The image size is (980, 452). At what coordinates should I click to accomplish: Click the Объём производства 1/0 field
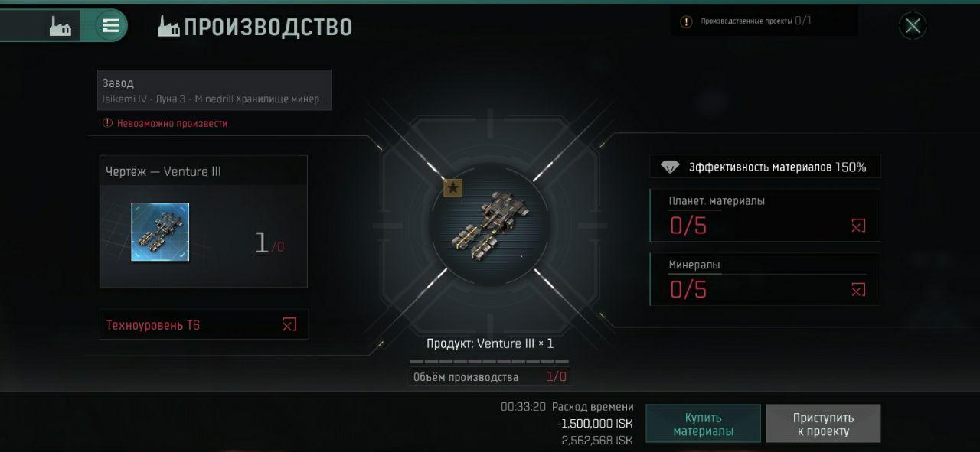click(489, 376)
